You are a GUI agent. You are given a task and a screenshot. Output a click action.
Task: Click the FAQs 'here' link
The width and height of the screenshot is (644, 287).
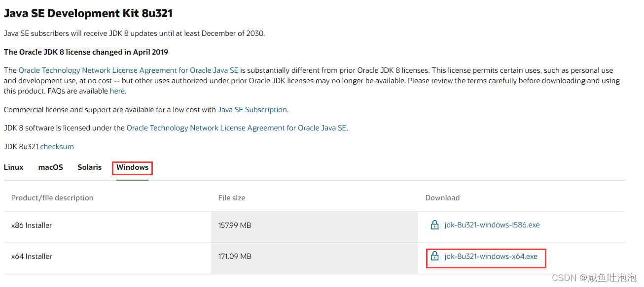click(117, 91)
